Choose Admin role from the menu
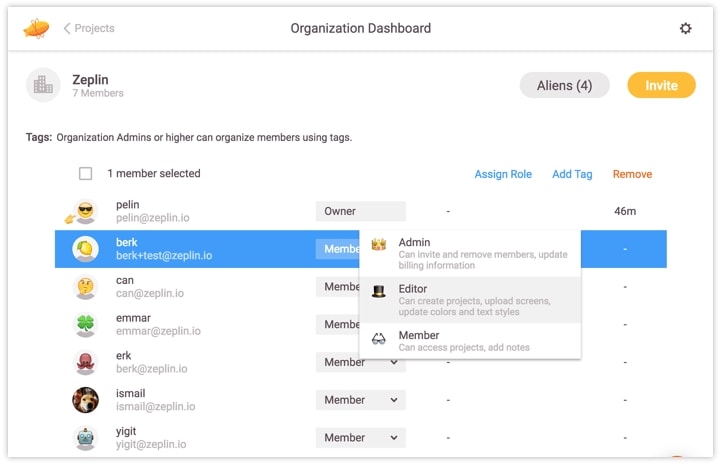Screen dimensions: 720x466 click(x=470, y=253)
